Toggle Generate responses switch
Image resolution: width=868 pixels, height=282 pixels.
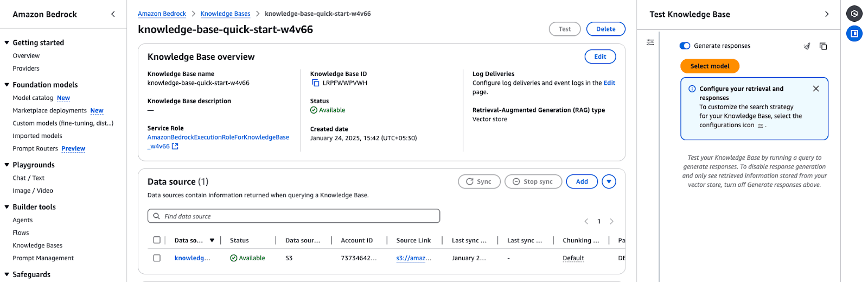pos(685,46)
